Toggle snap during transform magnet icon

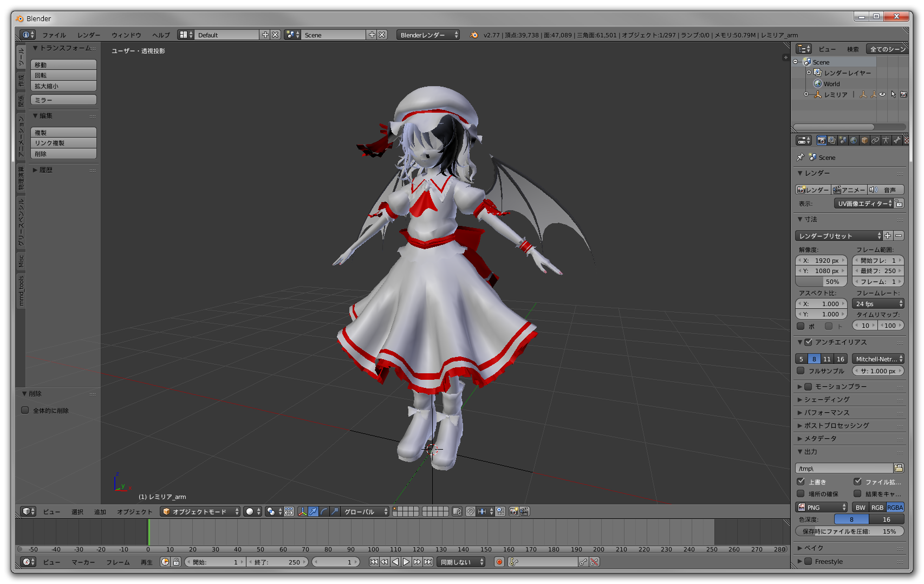click(471, 511)
